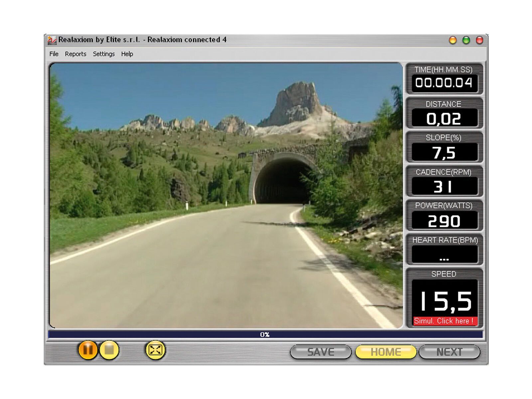Click the TIME display panel

[445, 82]
